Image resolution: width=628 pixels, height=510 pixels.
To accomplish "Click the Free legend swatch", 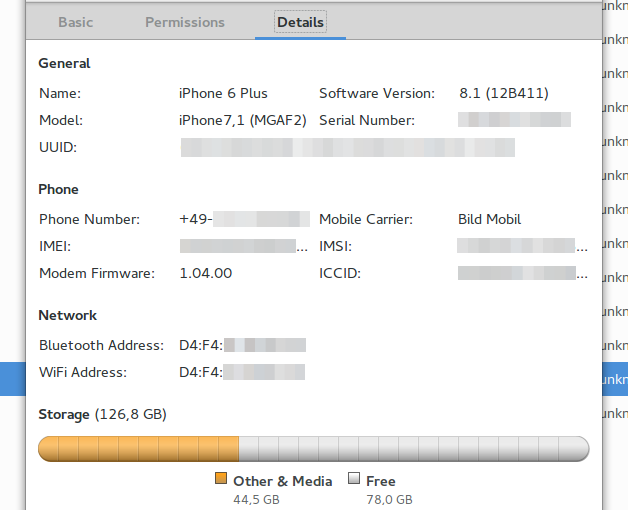I will point(354,478).
